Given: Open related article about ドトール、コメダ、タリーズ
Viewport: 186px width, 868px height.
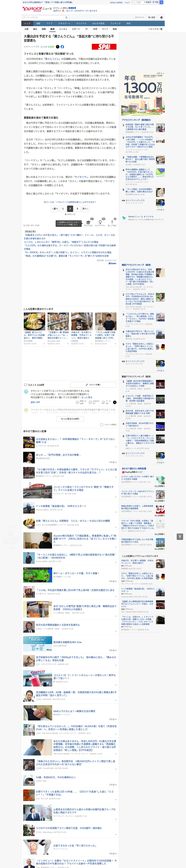Looking at the screenshot, I should click(x=69, y=237).
